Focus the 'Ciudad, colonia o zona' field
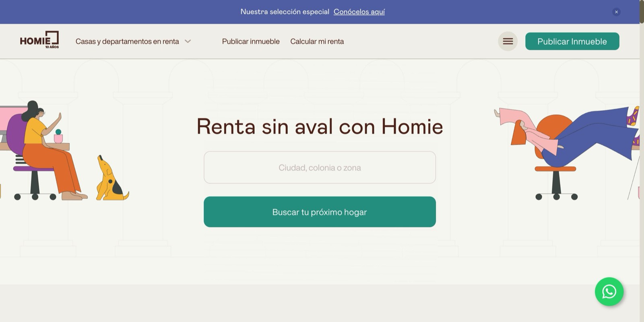The width and height of the screenshot is (644, 322). click(x=320, y=167)
